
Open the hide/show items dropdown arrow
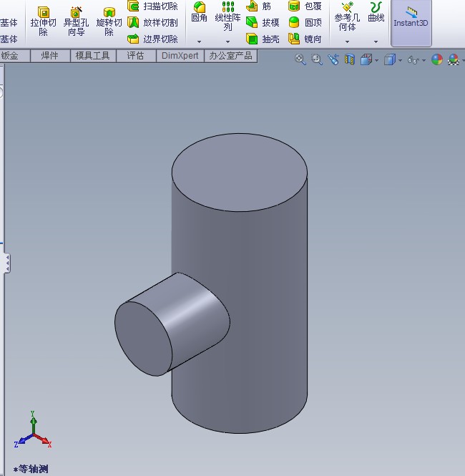(424, 60)
